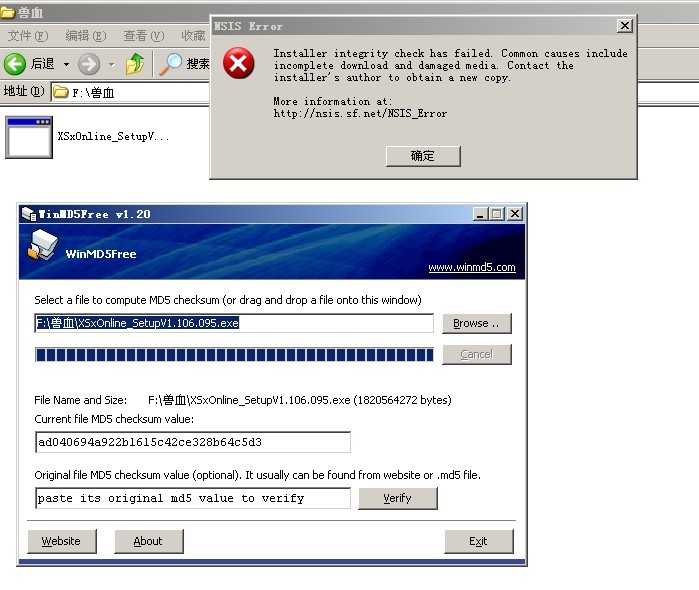
Task: Open the Back history dropdown arrow
Action: tap(67, 64)
